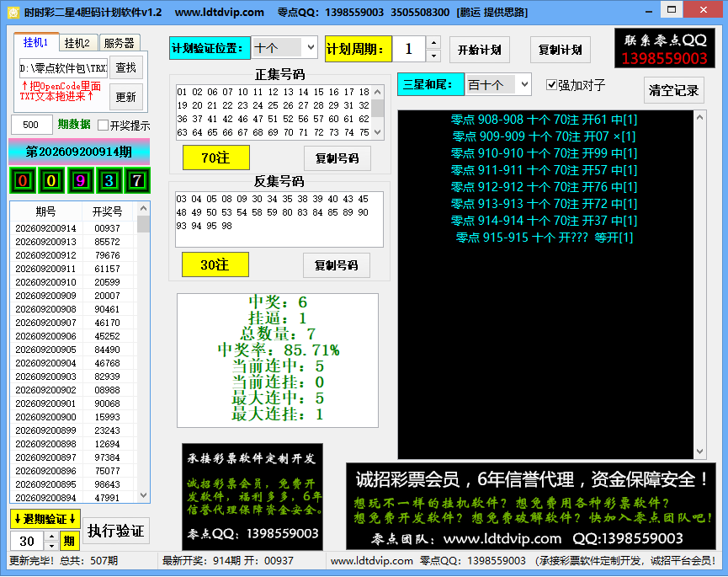
Task: Click the scroll-down arrow of the black log
Action: [699, 451]
